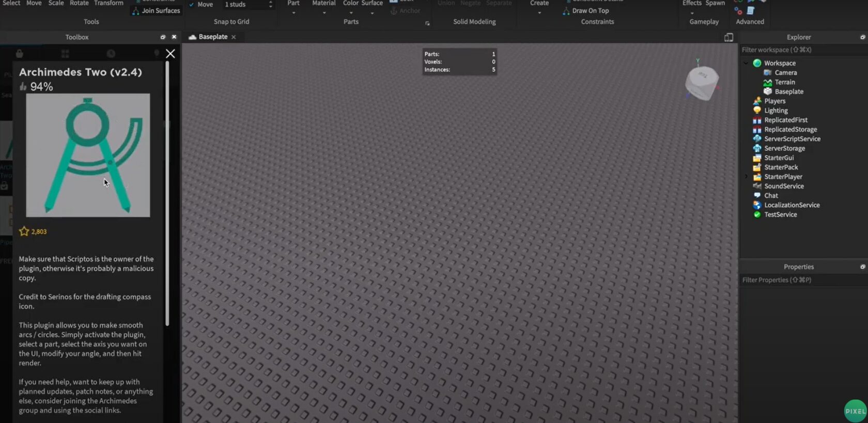Click the TestService green check icon
This screenshot has width=868, height=423.
point(757,215)
